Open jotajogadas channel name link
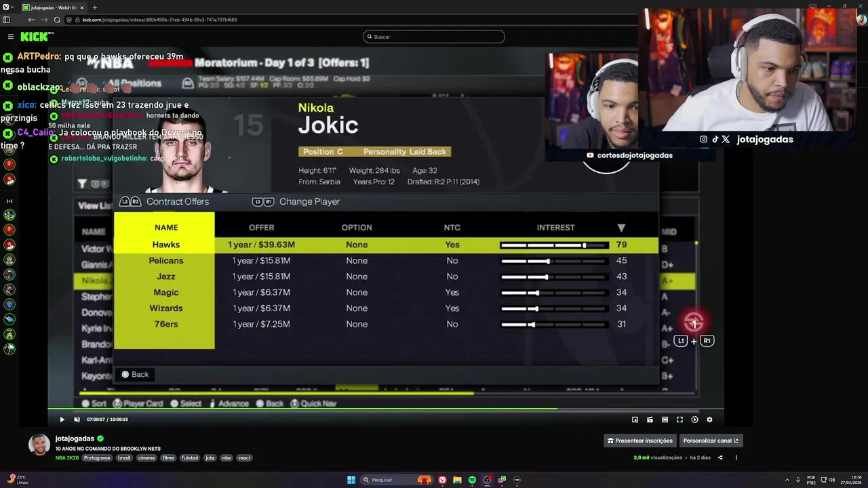The width and height of the screenshot is (868, 488). [x=75, y=439]
